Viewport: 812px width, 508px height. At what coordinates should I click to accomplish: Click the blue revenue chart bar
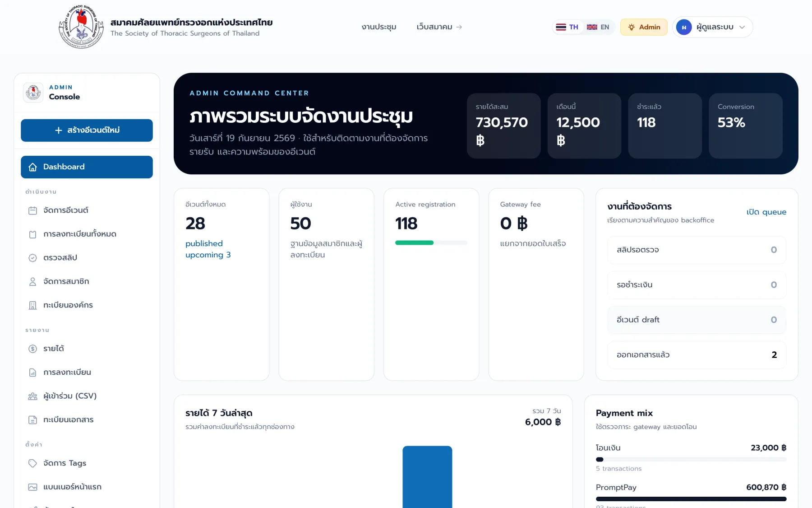click(427, 477)
